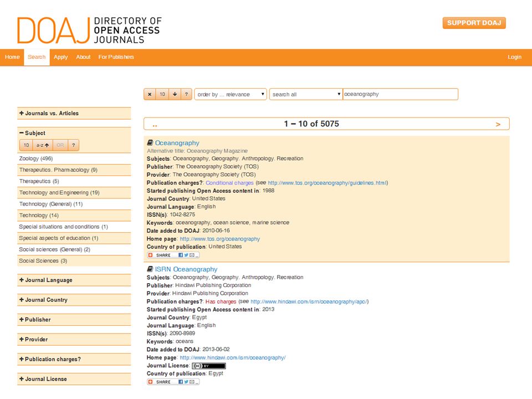Viewport: 532px width, 399px height.
Task: Expand the Provider facet
Action: point(74,339)
